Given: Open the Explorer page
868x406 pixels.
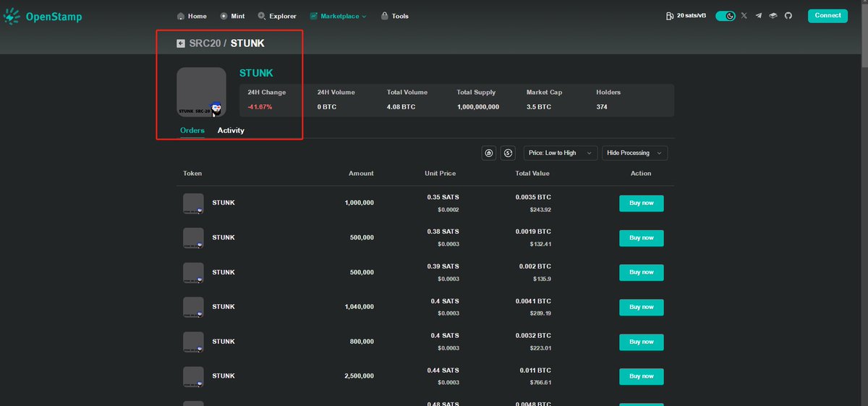Looking at the screenshot, I should pos(283,16).
